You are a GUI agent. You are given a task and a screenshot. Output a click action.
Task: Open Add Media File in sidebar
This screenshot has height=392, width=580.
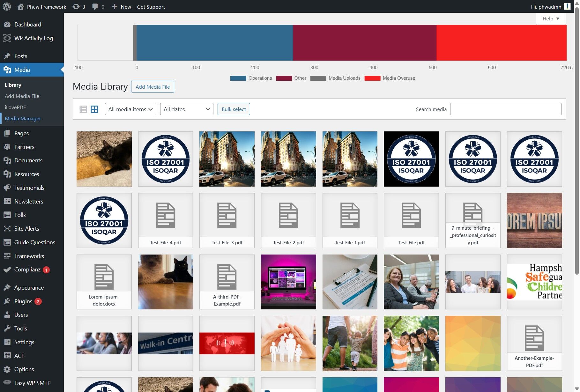click(x=22, y=96)
